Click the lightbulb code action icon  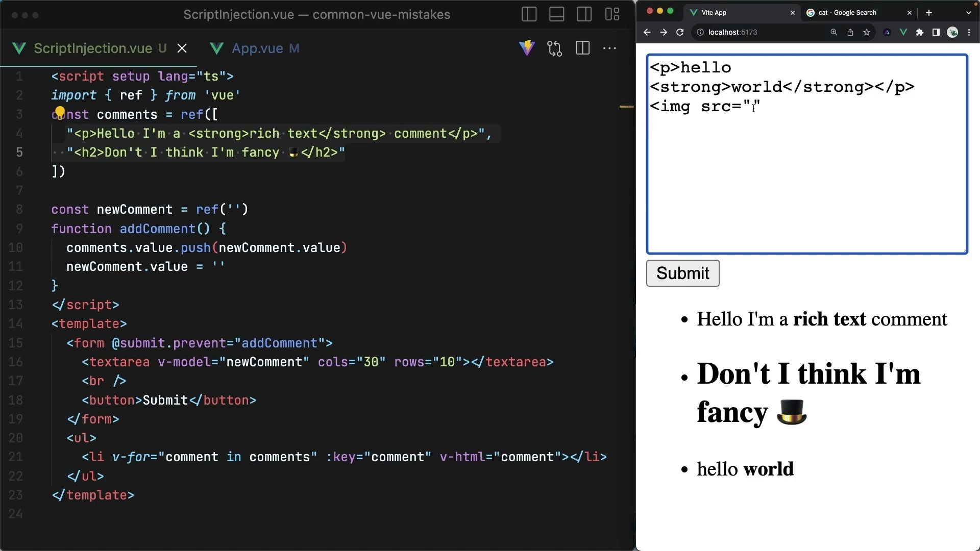click(60, 112)
